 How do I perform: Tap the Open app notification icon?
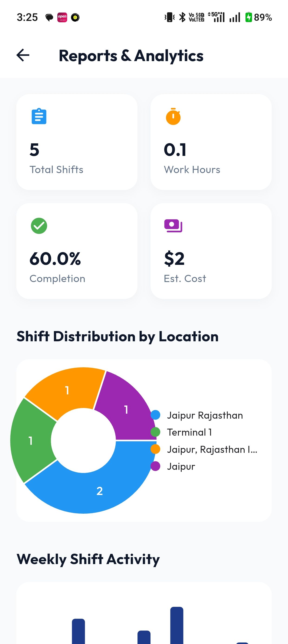[62, 17]
